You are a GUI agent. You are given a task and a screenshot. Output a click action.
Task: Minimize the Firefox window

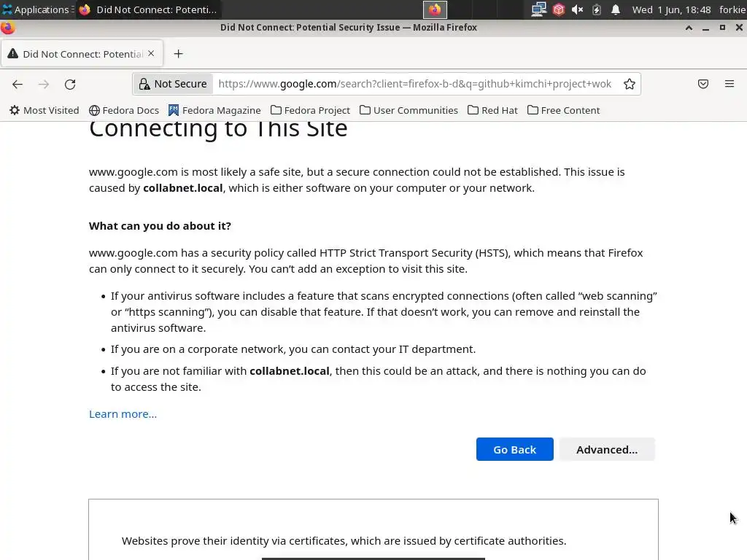click(x=705, y=28)
